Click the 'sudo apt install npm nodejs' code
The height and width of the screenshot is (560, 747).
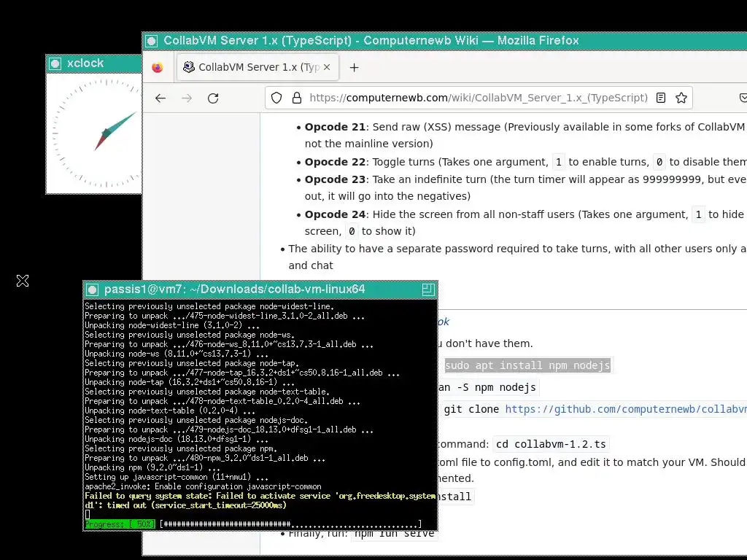tap(527, 366)
